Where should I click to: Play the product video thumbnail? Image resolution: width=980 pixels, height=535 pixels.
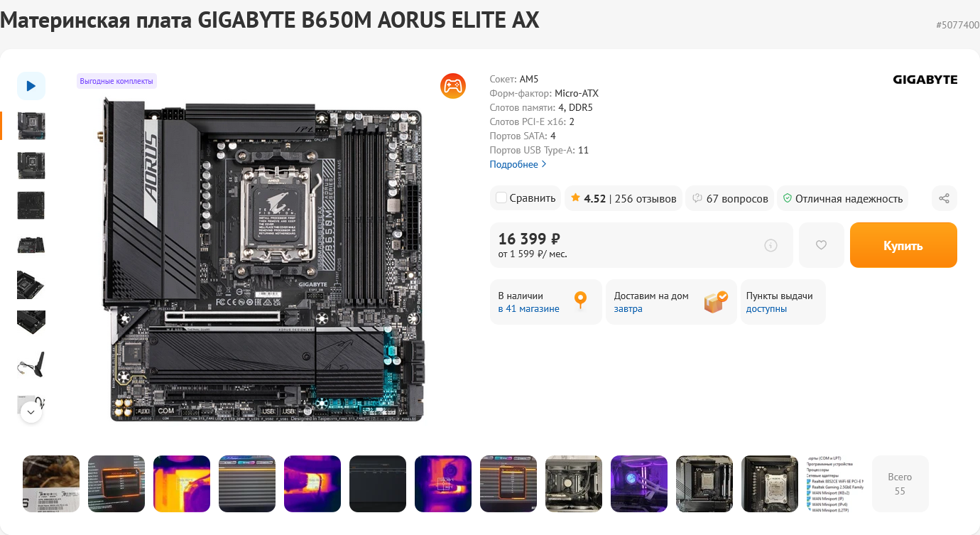31,86
